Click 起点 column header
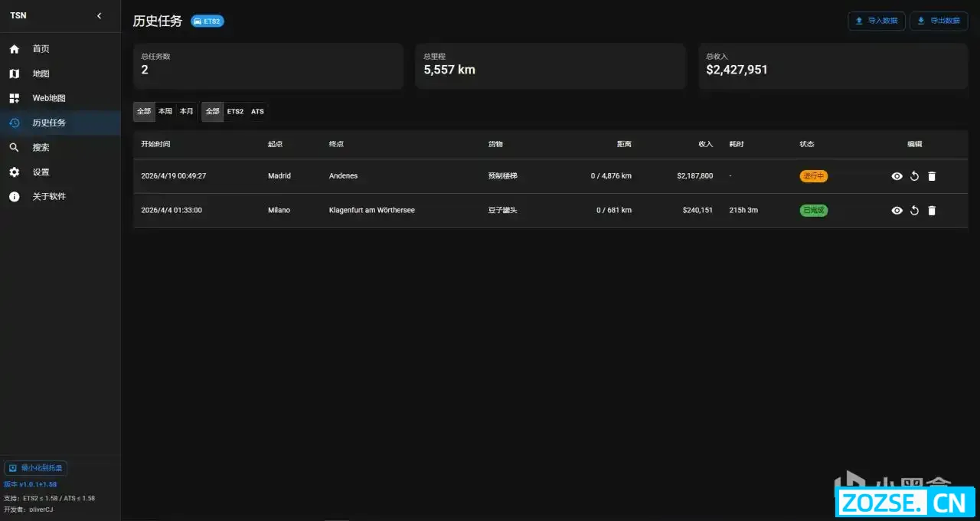 (275, 144)
